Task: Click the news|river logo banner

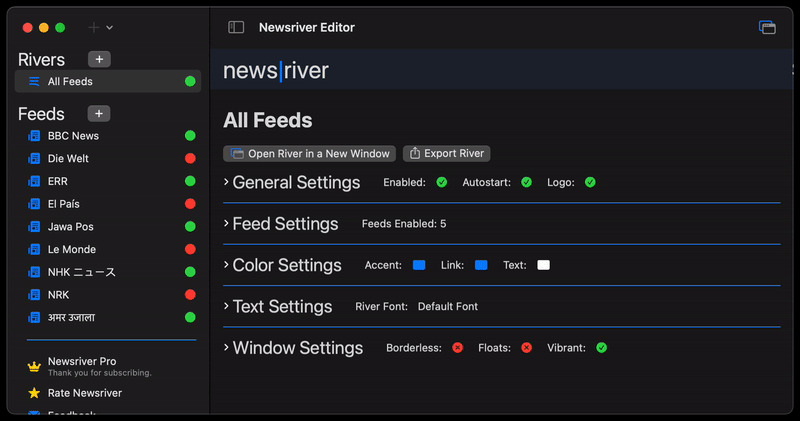Action: 276,70
